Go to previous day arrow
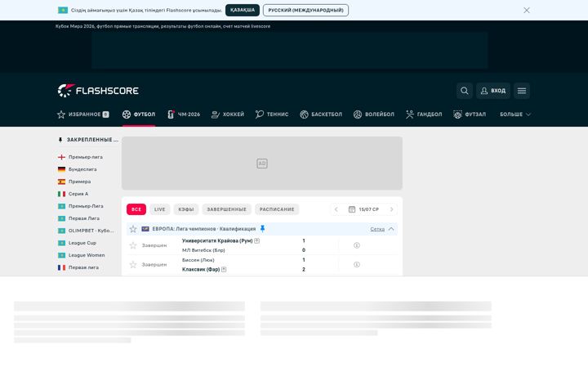The width and height of the screenshot is (588, 368). [x=336, y=209]
